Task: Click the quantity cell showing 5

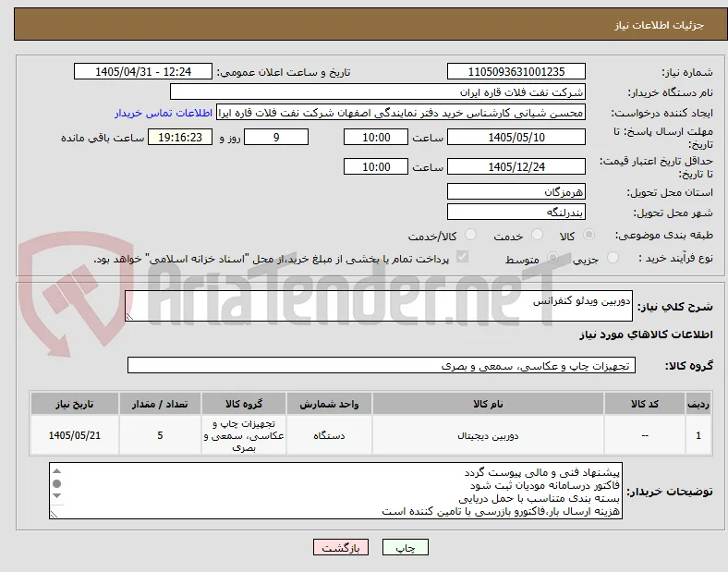Action: [160, 435]
